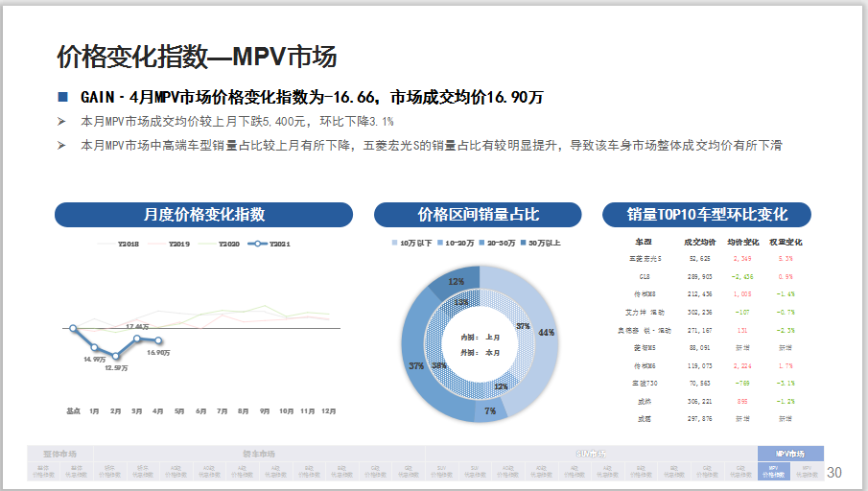Click the slide title 价格变化指数—MPV市场
The width and height of the screenshot is (868, 491).
pos(197,58)
